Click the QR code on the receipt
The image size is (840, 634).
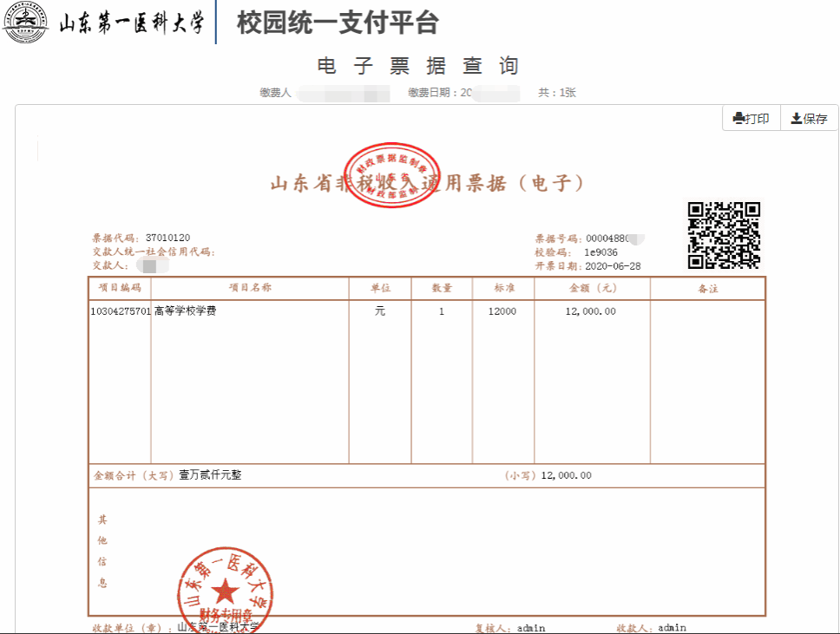tap(724, 235)
